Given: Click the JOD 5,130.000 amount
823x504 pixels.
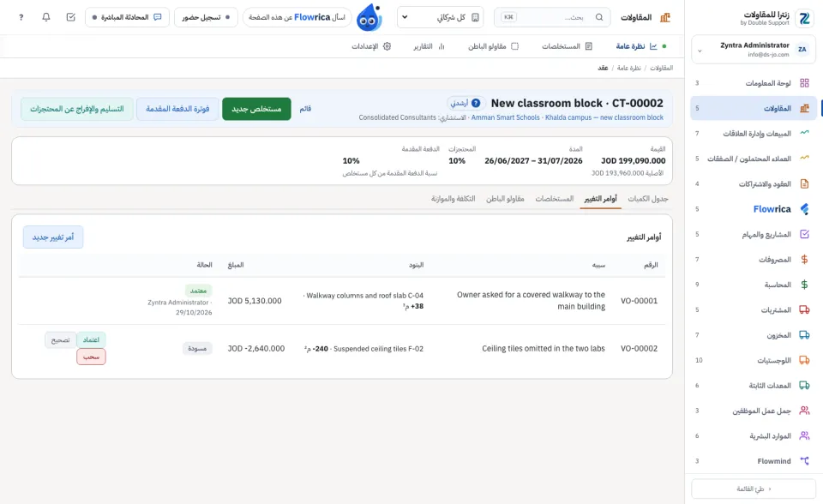Looking at the screenshot, I should (255, 301).
